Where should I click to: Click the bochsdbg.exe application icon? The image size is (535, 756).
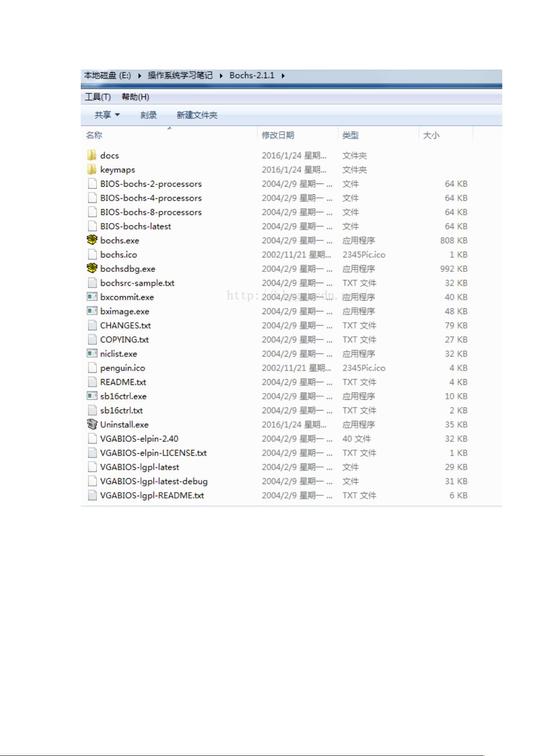coord(92,268)
